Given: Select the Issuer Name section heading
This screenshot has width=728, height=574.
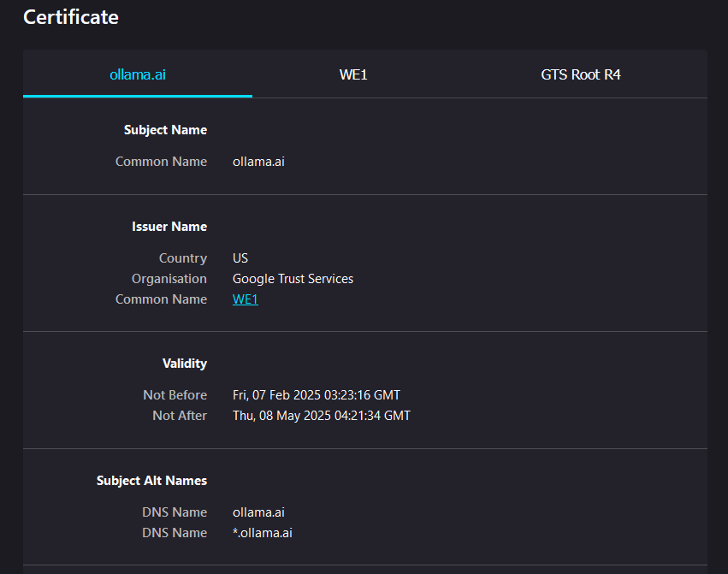Looking at the screenshot, I should click(x=169, y=227).
